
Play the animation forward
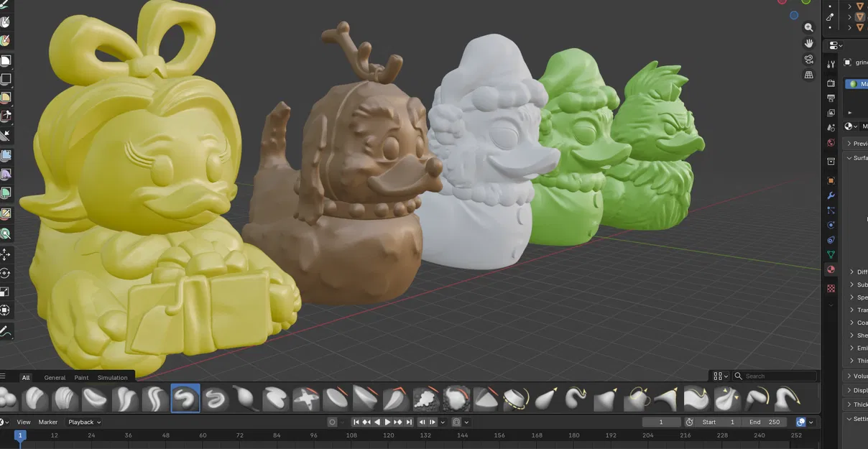(388, 422)
